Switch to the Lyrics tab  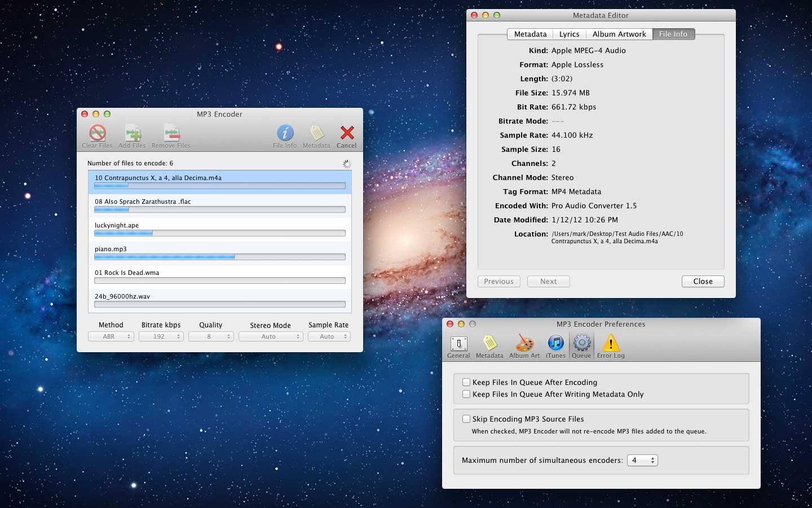pyautogui.click(x=568, y=34)
